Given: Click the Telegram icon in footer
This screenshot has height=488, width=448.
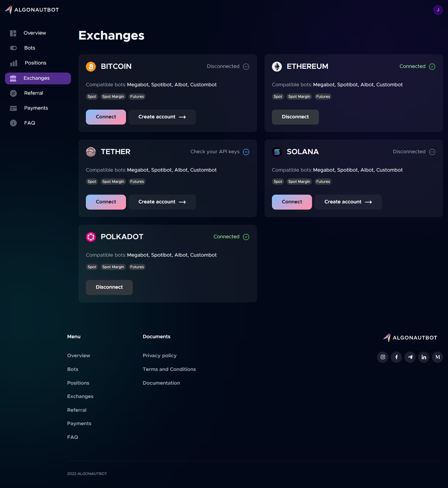Looking at the screenshot, I should point(410,357).
